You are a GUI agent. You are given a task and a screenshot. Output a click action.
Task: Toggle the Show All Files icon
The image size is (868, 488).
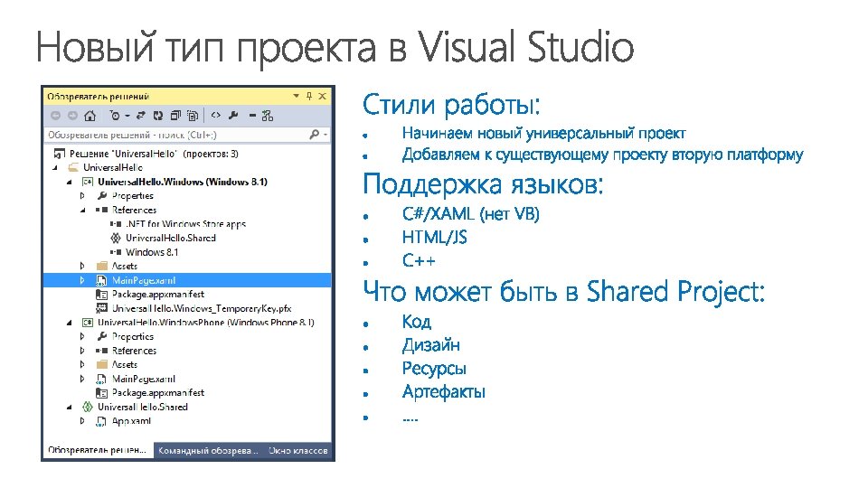tap(193, 116)
